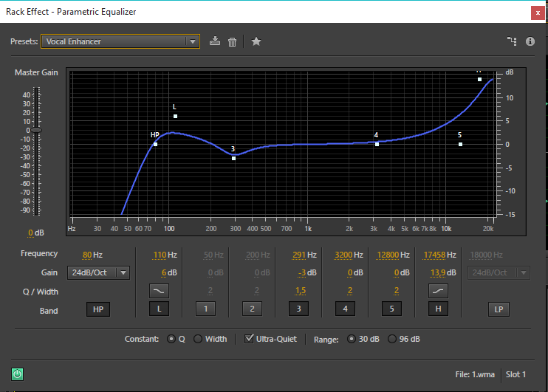Mark preset as favorite with the star icon
This screenshot has width=548, height=392.
[256, 41]
